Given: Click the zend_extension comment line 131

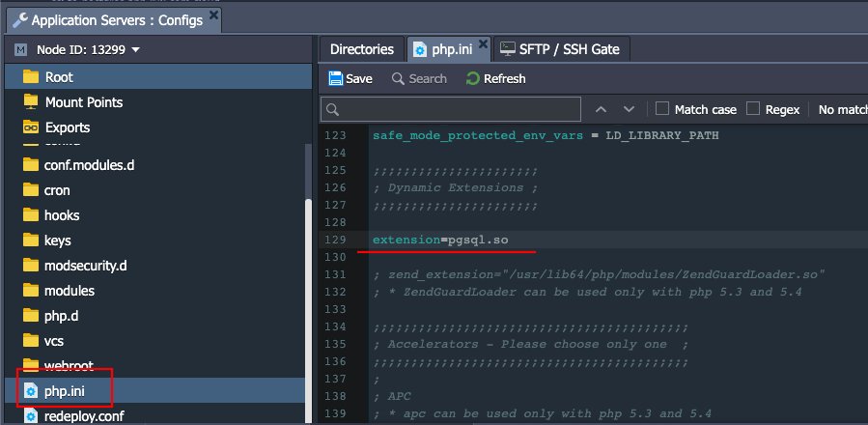Looking at the screenshot, I should tap(599, 274).
